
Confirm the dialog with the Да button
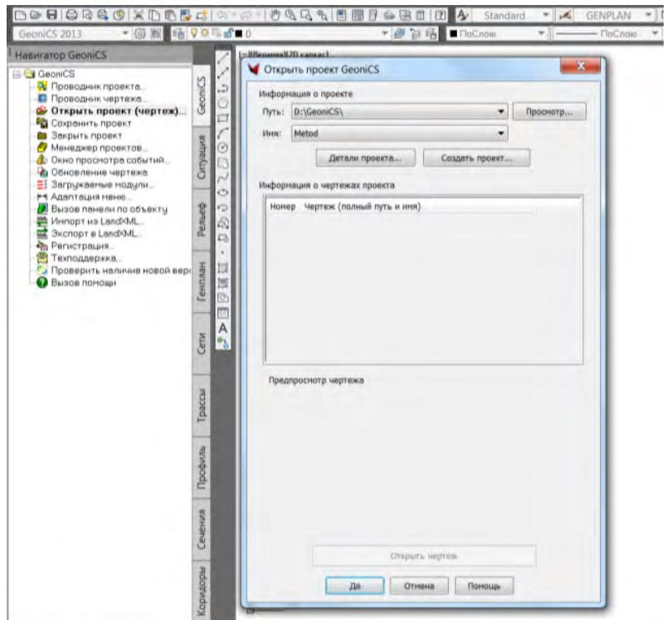[355, 586]
